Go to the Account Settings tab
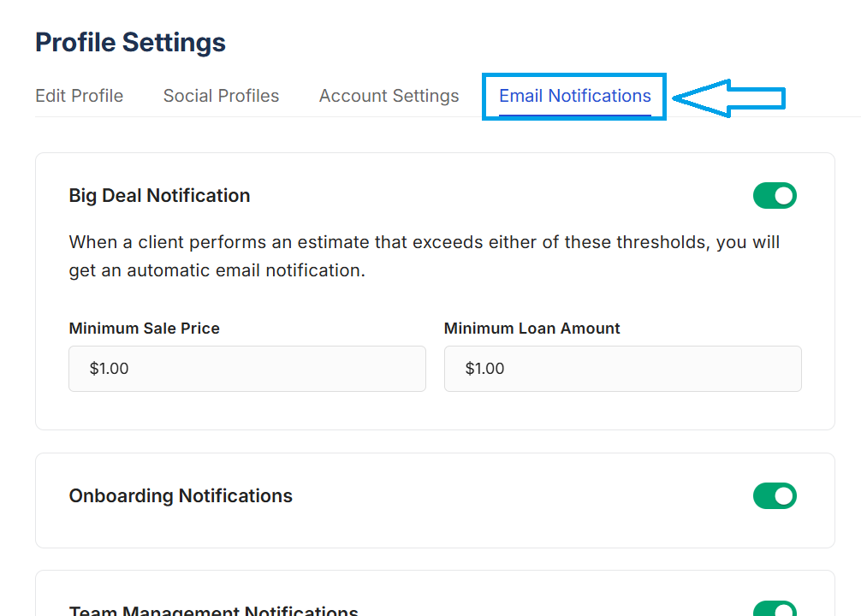861x616 pixels. coord(389,96)
